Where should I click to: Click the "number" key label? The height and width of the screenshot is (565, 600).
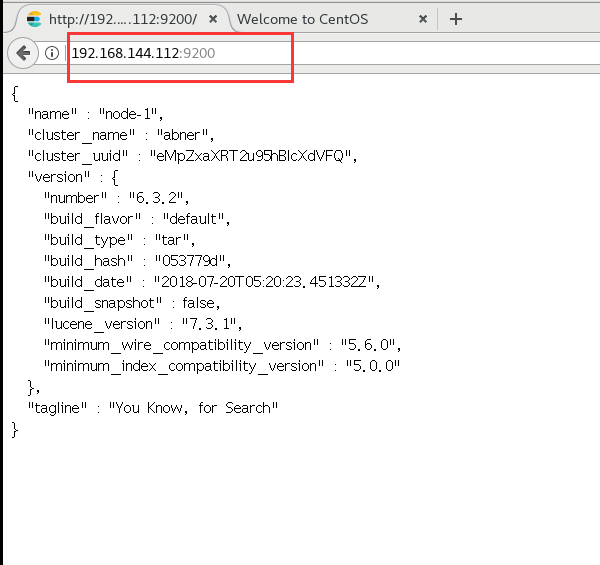(75, 198)
